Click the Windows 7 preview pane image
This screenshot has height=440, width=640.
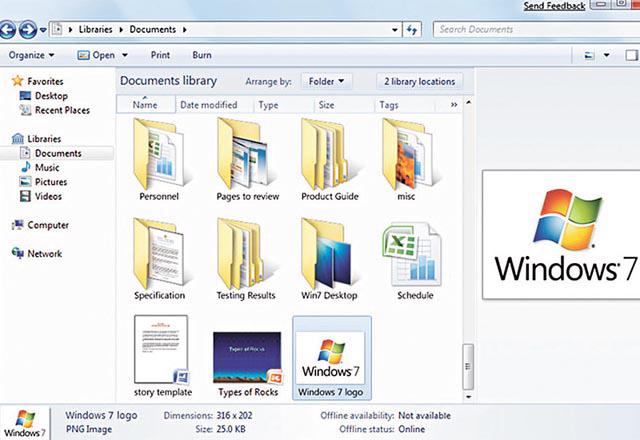pos(561,235)
